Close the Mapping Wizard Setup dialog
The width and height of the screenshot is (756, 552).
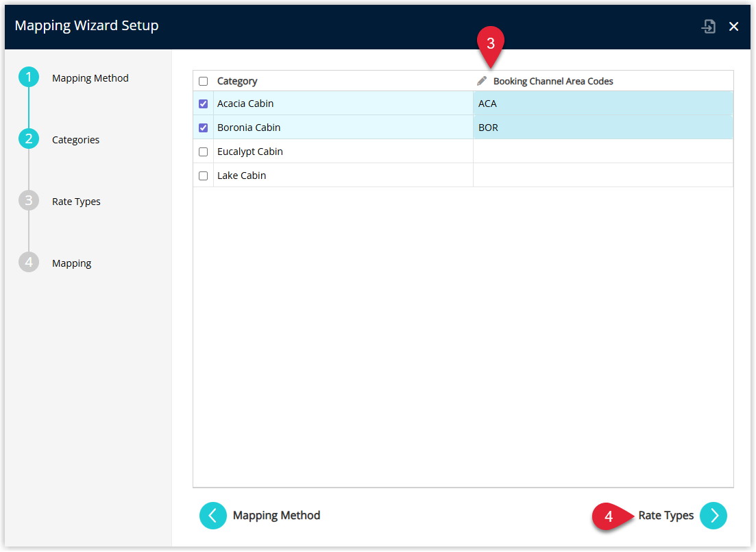(x=733, y=27)
